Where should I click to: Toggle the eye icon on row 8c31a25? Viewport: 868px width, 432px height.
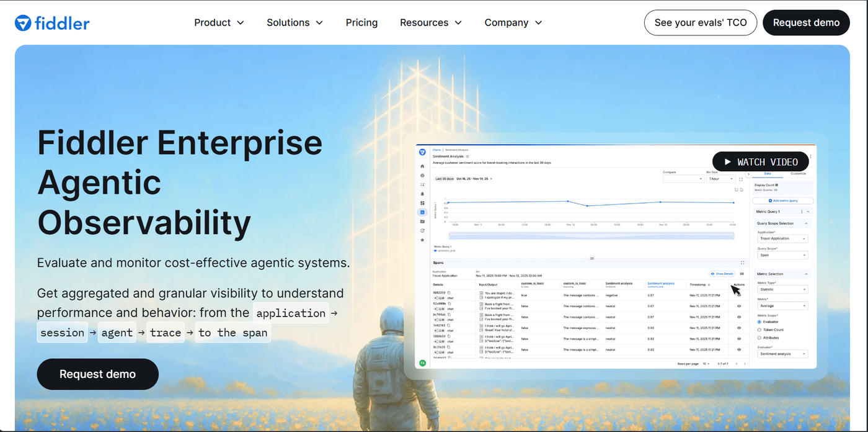coord(739,349)
